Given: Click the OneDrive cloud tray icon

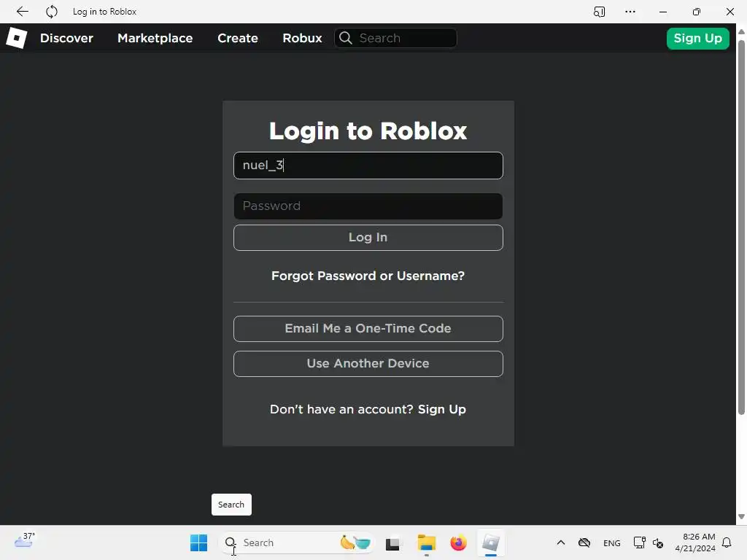Looking at the screenshot, I should point(584,542).
